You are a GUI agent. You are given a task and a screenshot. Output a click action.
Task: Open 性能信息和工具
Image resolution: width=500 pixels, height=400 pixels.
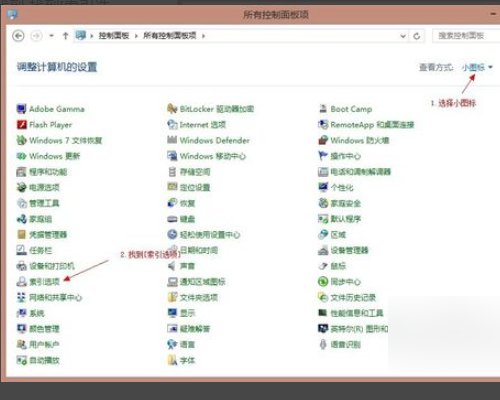point(351,313)
